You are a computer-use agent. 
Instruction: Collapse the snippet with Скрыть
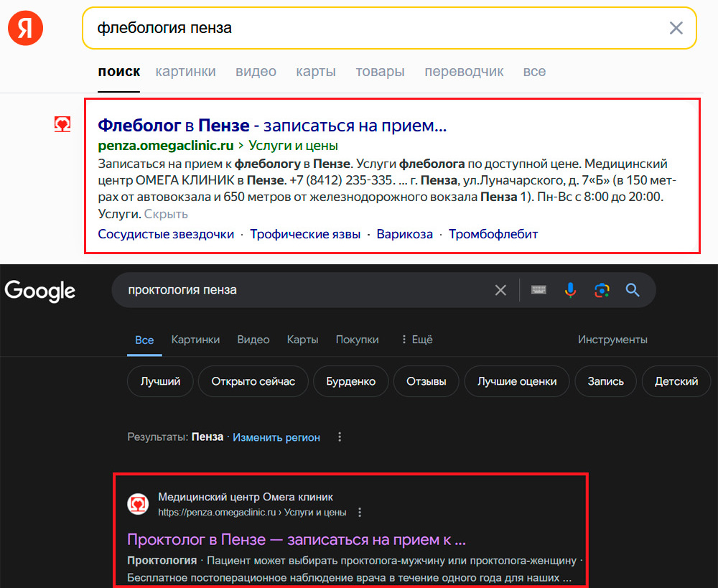tap(166, 214)
